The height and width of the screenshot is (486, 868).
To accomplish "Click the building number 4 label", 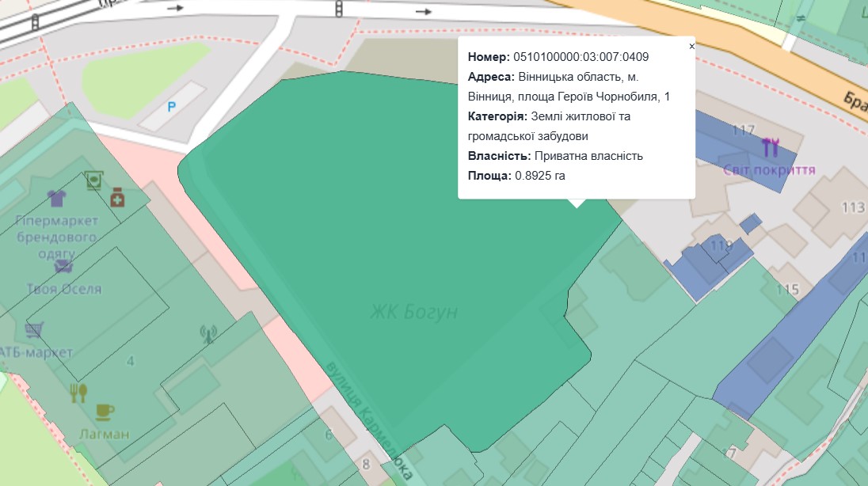I will click(x=131, y=362).
